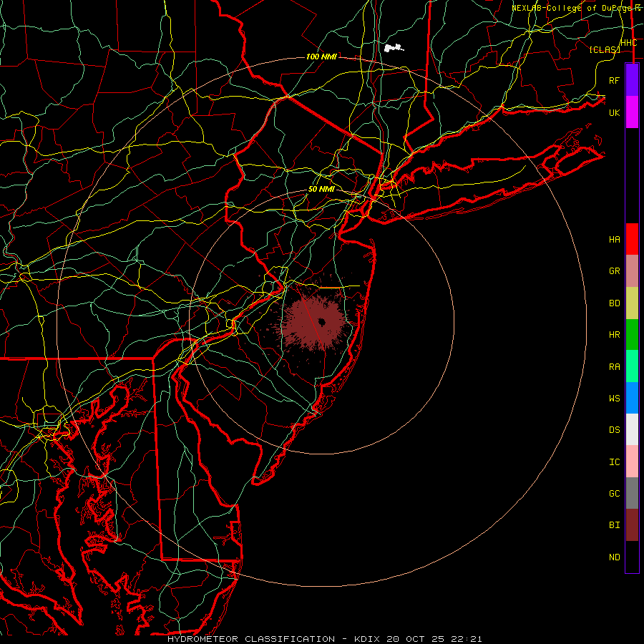Viewport: 644px width, 644px height.
Task: Select the GC gray legend swatch
Action: (632, 493)
